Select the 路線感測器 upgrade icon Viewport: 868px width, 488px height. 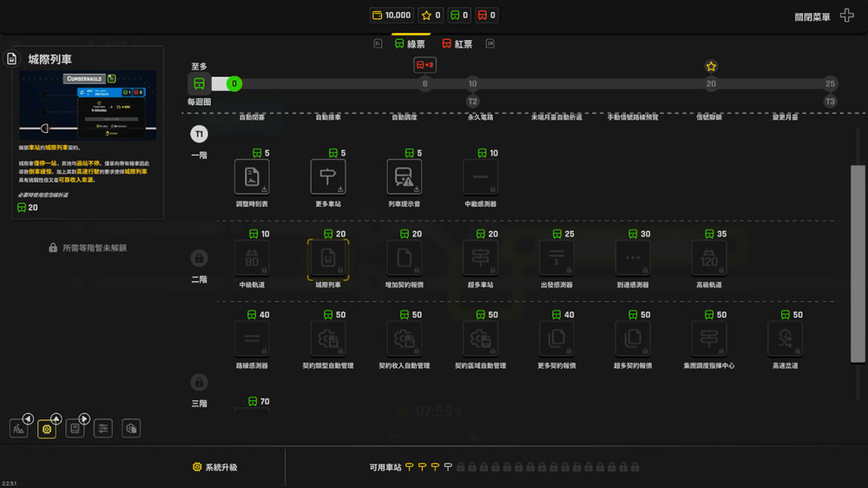[252, 339]
